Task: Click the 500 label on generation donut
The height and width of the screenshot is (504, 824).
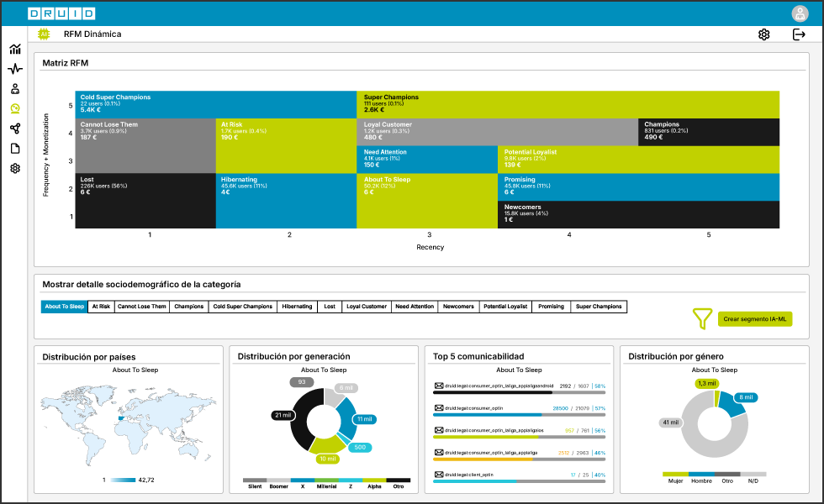Action: point(360,447)
